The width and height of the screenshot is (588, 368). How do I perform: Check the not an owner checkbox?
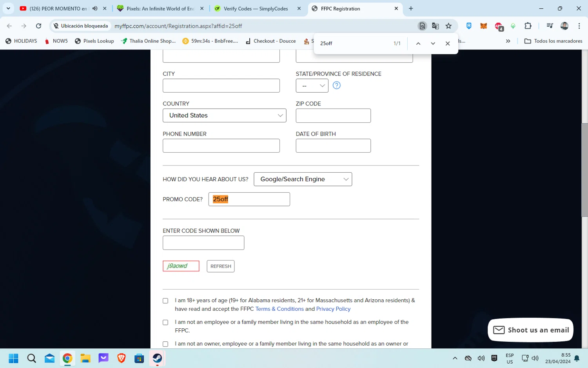[x=165, y=344]
